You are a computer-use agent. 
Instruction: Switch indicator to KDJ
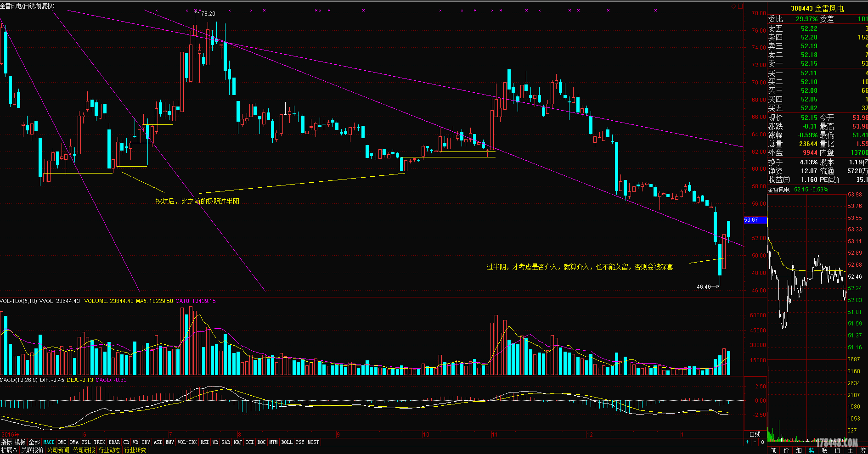click(238, 442)
